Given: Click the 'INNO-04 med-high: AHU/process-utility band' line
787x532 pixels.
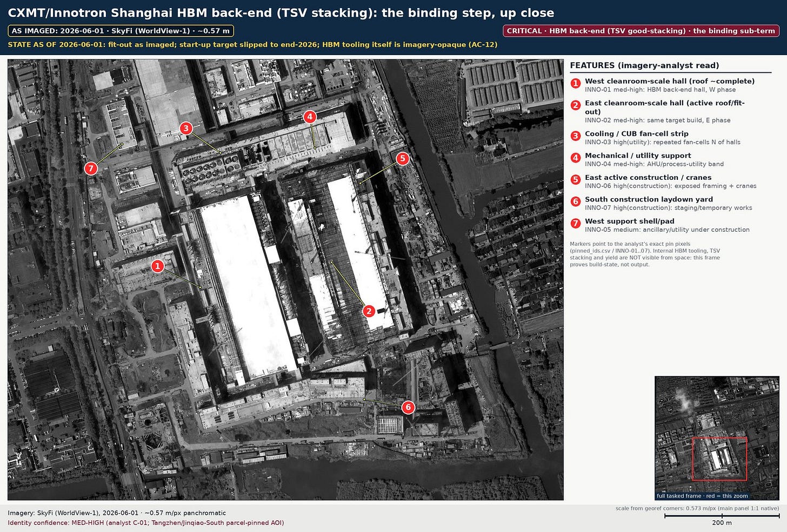Looking at the screenshot, I should point(654,164).
